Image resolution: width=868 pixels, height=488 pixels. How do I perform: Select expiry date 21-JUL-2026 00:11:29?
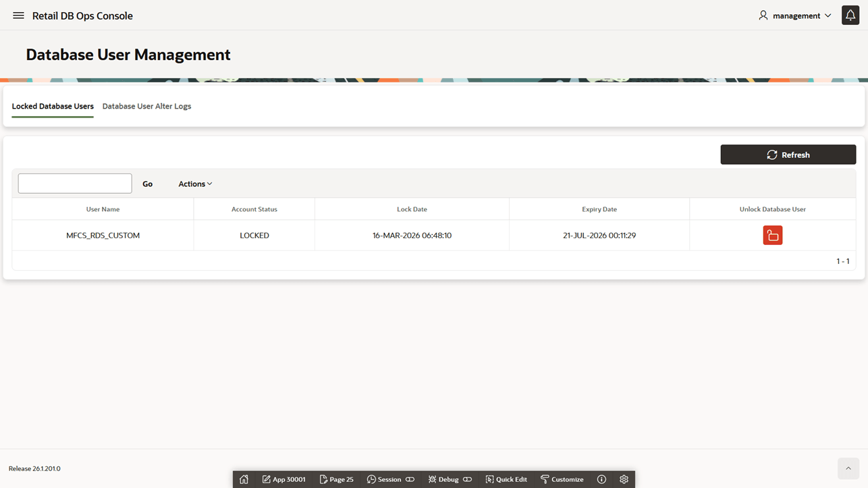(x=599, y=236)
